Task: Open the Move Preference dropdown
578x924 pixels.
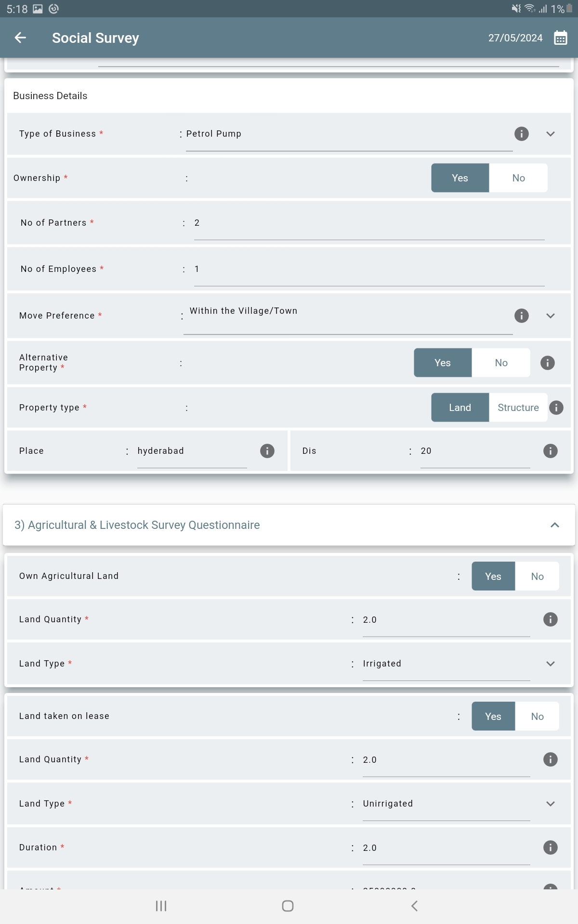Action: [551, 316]
